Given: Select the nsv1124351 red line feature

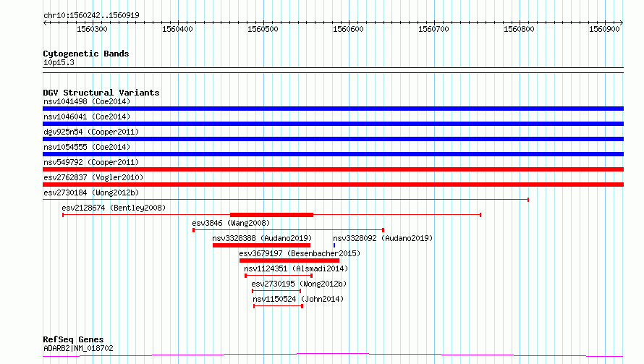Looking at the screenshot, I should coord(279,276).
